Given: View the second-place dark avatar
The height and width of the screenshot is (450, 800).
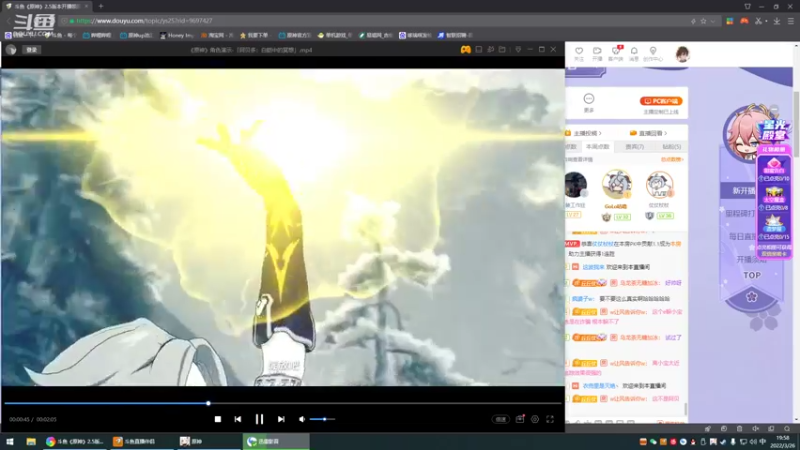Looking at the screenshot, I should pyautogui.click(x=576, y=184).
